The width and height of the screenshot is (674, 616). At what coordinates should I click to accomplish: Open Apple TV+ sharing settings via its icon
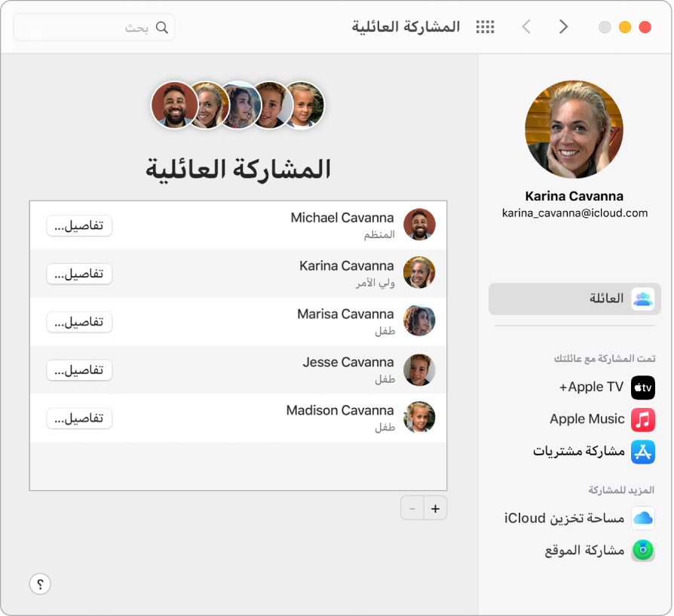pos(642,388)
